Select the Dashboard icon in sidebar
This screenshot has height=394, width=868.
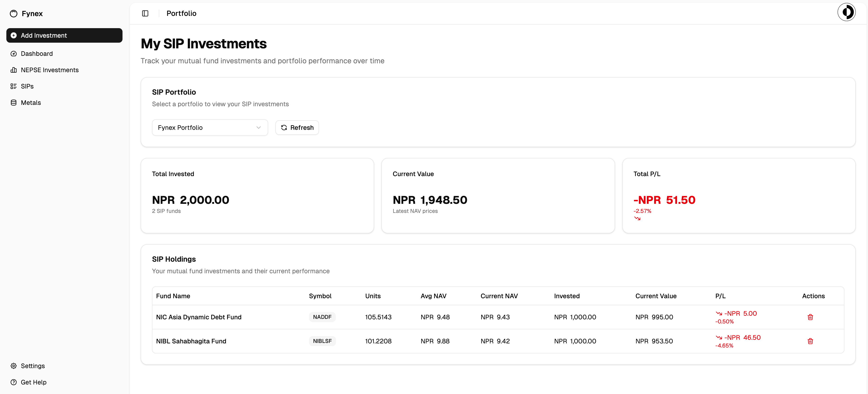[13, 54]
